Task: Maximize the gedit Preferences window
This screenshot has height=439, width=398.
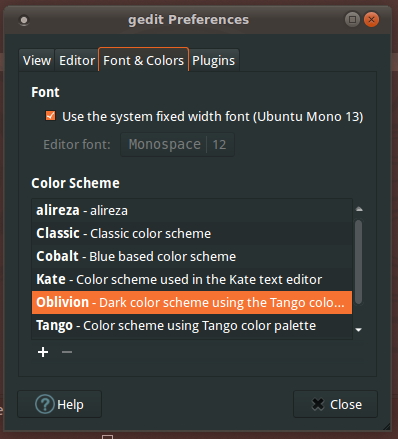Action: [352, 19]
